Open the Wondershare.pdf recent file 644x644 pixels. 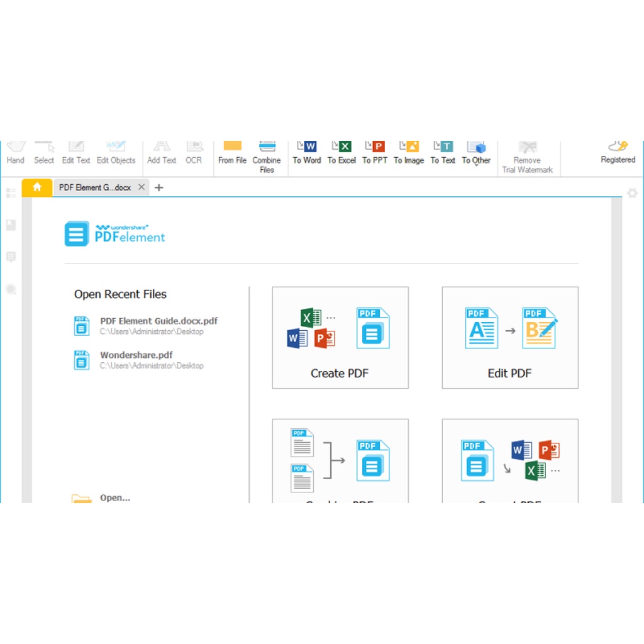[136, 355]
